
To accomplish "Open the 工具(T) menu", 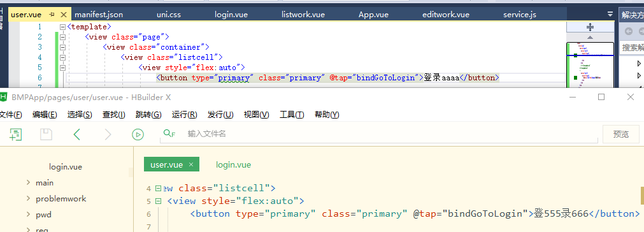I will [292, 115].
